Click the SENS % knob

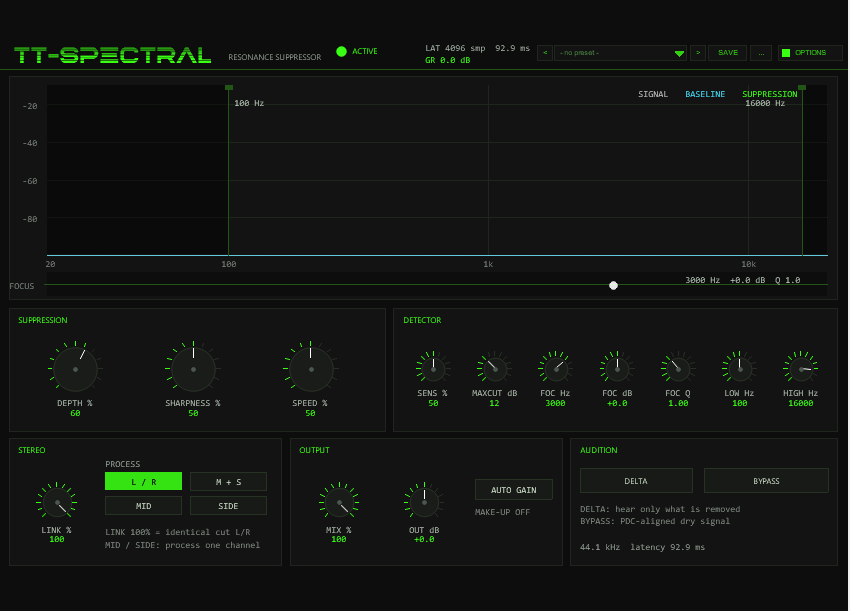click(x=433, y=369)
